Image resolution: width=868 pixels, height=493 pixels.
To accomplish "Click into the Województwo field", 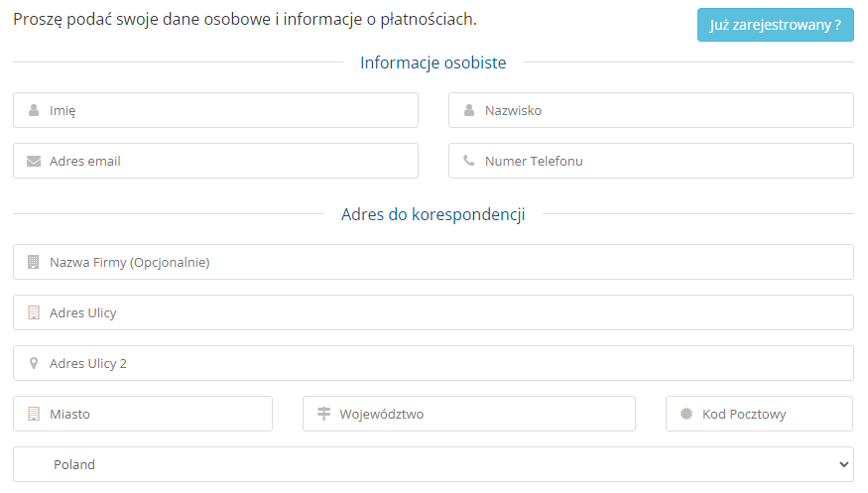I will click(469, 414).
